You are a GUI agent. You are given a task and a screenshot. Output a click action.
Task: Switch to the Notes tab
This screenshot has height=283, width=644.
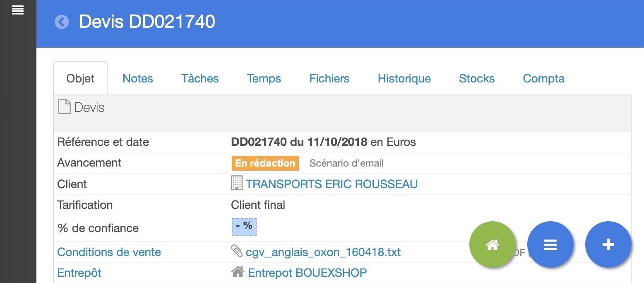pyautogui.click(x=138, y=79)
